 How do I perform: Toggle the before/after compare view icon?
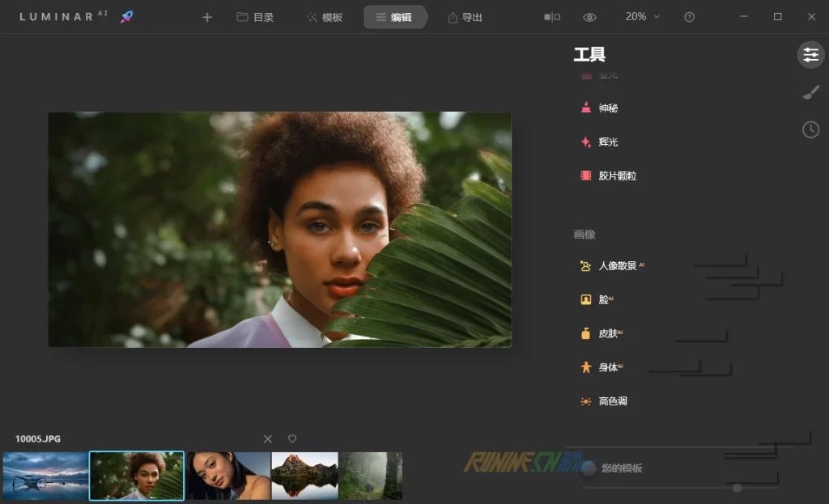[x=552, y=17]
